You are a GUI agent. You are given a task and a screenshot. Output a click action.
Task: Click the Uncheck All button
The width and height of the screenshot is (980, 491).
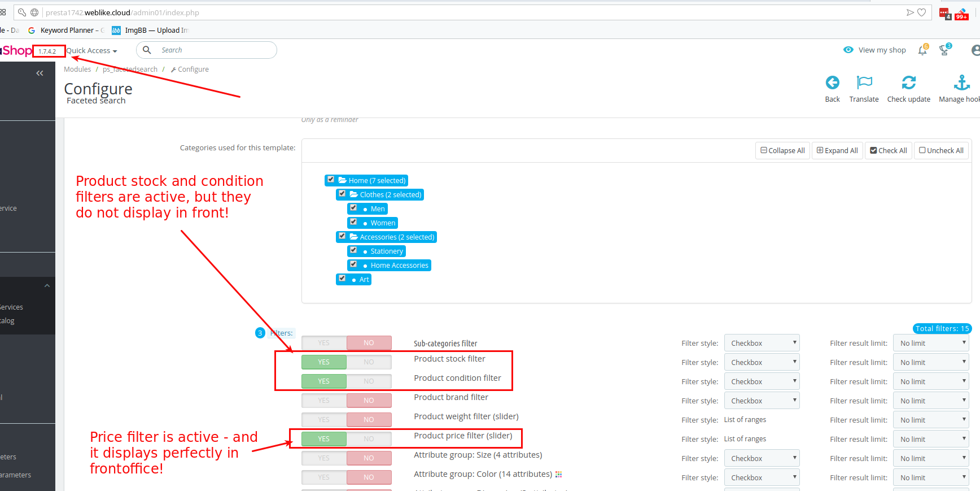(941, 150)
